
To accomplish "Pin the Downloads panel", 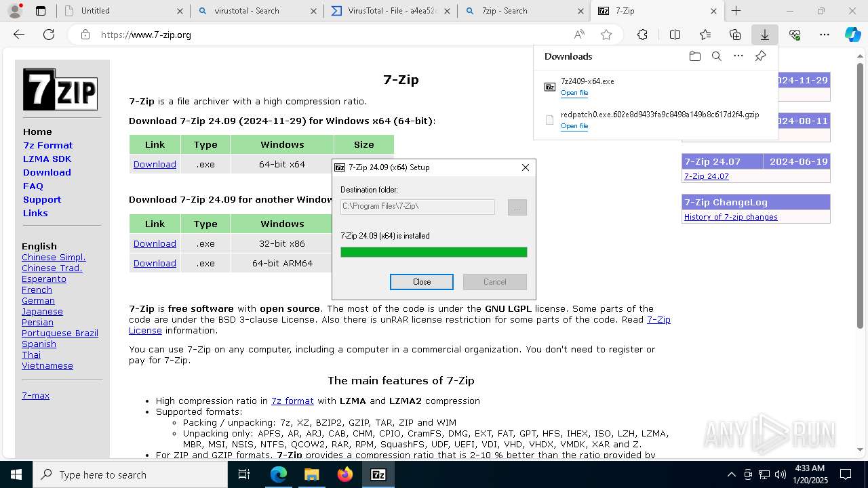I will (760, 56).
